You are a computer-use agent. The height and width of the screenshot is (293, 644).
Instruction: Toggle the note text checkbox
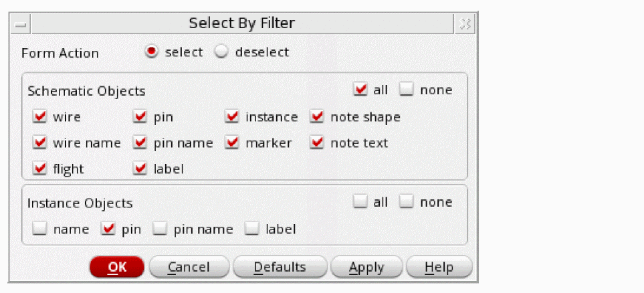[318, 142]
